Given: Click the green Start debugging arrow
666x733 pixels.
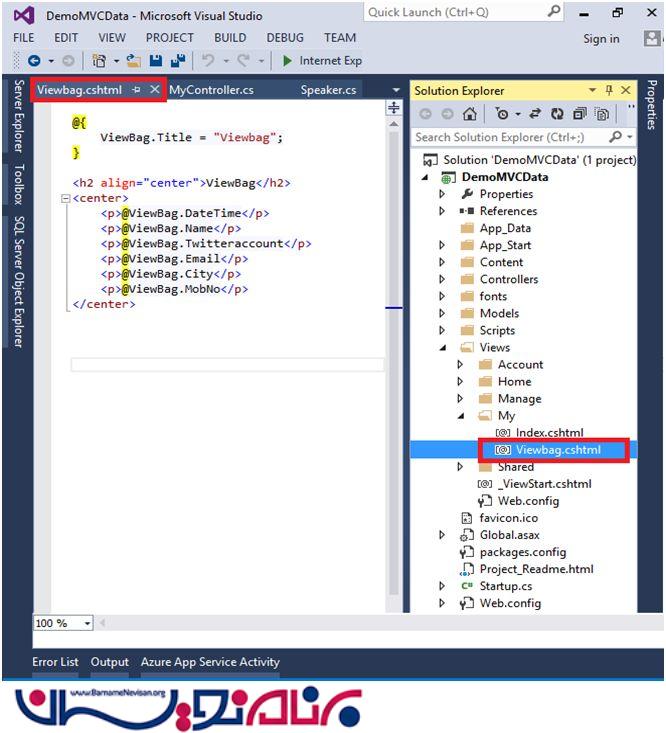Looking at the screenshot, I should (287, 61).
